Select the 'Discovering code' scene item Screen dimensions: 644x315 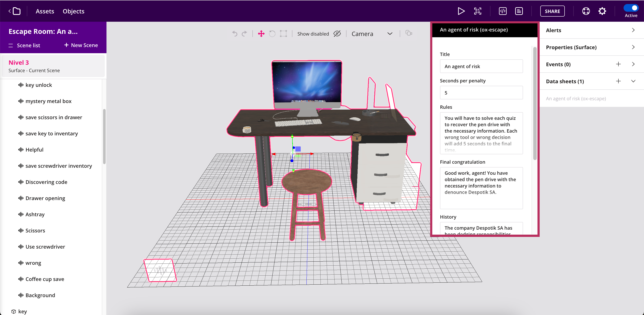(x=46, y=182)
